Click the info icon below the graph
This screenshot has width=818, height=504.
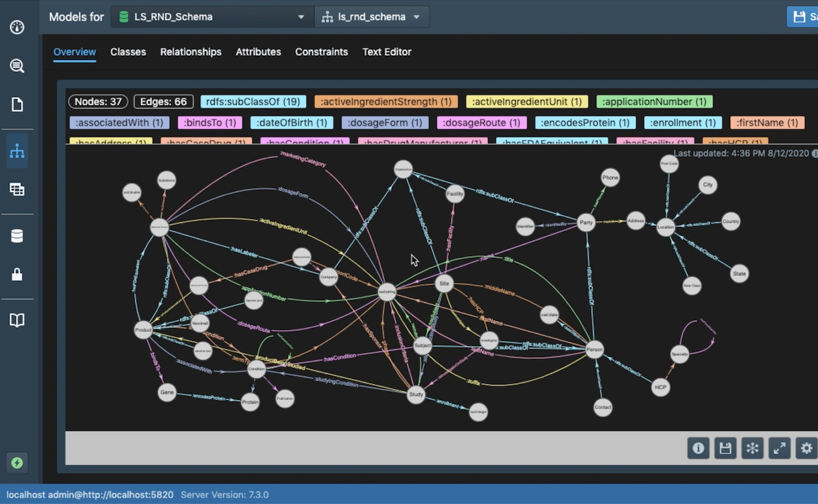point(698,448)
